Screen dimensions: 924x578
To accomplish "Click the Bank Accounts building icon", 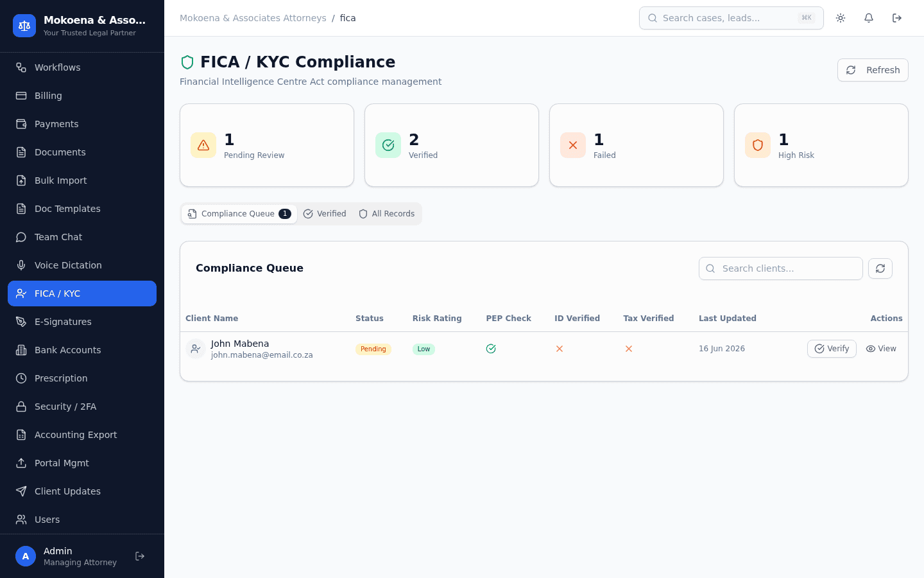I will click(x=21, y=350).
